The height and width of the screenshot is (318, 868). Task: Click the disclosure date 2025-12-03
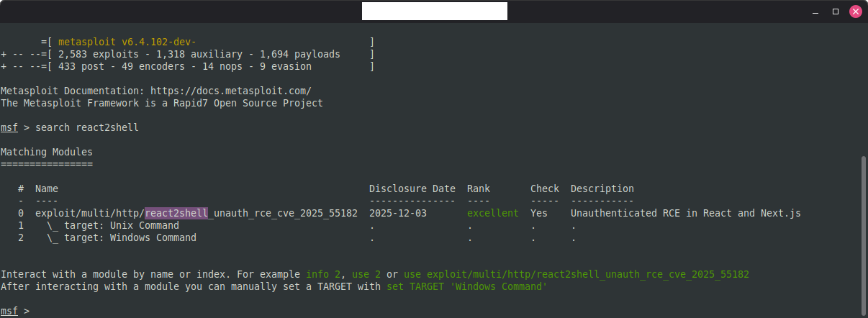point(398,213)
